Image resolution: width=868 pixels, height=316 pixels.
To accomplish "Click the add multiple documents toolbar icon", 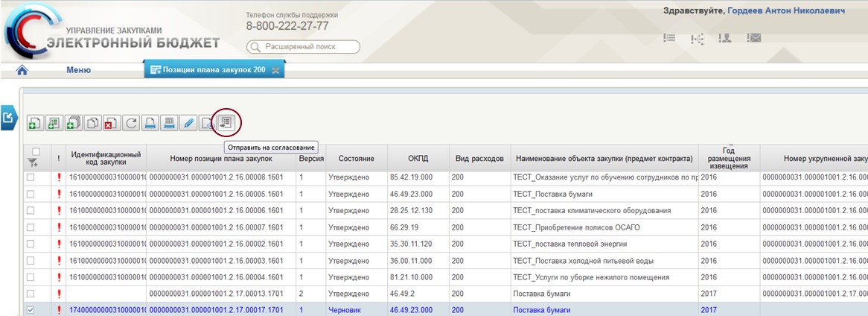I will pos(73,123).
